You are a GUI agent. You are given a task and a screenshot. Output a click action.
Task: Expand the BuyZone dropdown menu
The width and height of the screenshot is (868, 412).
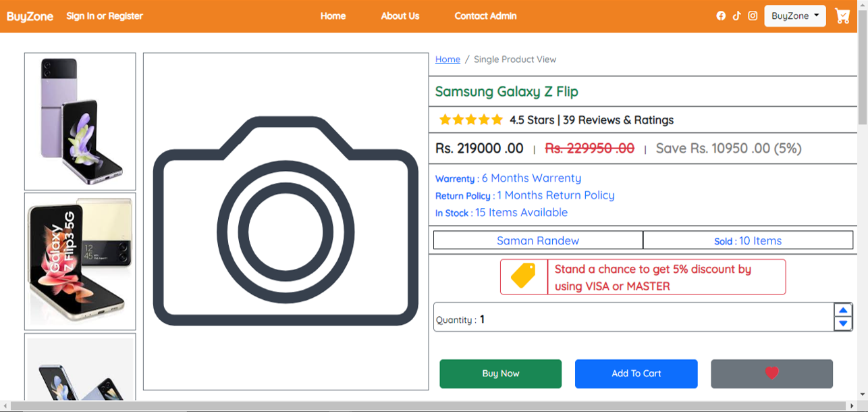794,16
